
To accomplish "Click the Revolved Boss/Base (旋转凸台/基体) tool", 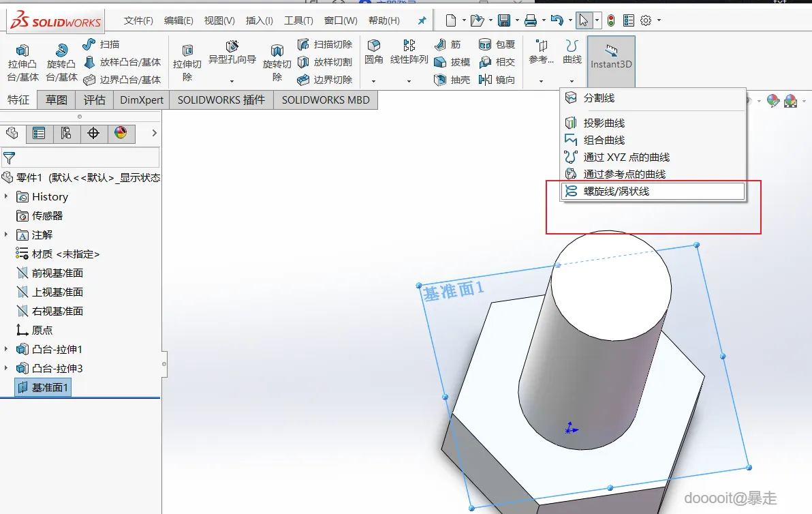I will point(61,63).
